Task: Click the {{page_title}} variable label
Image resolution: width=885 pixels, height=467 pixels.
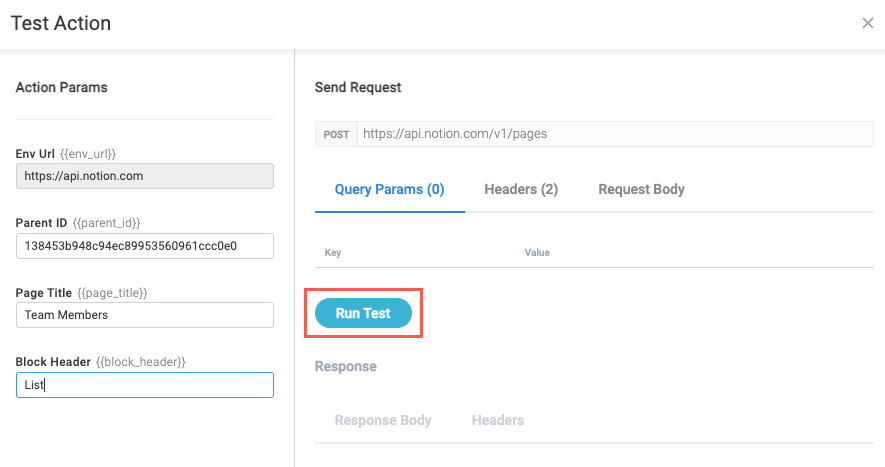Action: (112, 293)
